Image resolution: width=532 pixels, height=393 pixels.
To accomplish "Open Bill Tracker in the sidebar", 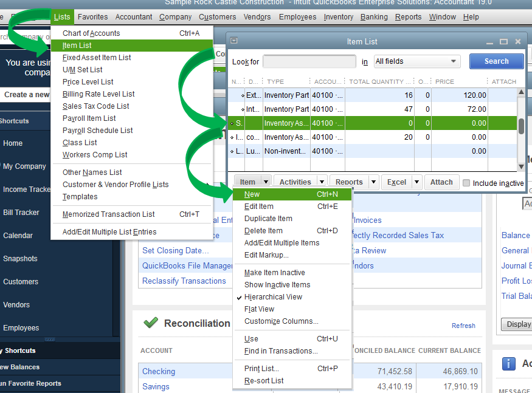I will (21, 213).
